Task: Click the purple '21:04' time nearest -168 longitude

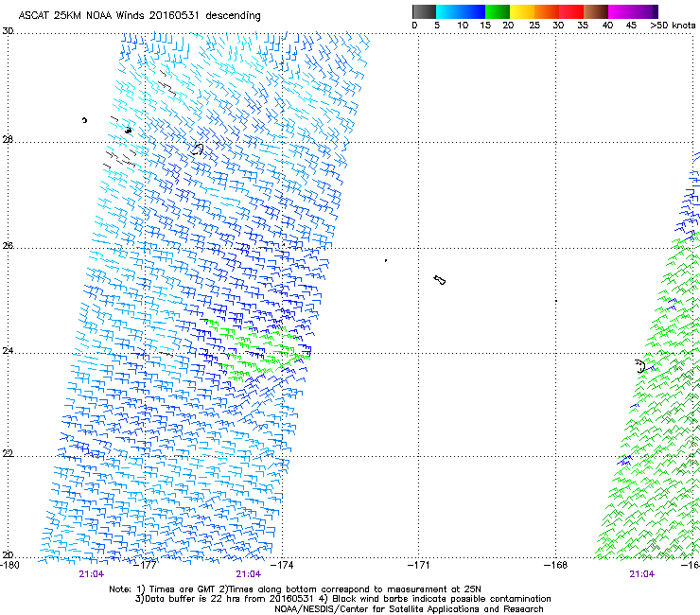Action: coord(642,574)
